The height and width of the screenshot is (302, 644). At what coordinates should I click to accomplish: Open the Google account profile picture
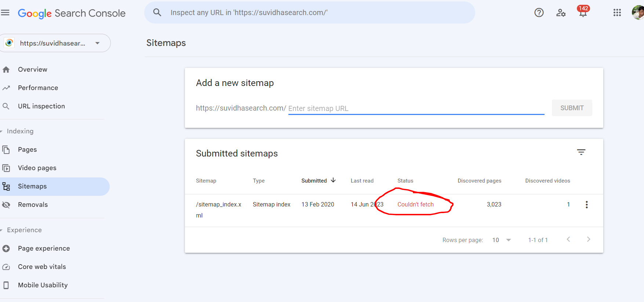coord(638,13)
